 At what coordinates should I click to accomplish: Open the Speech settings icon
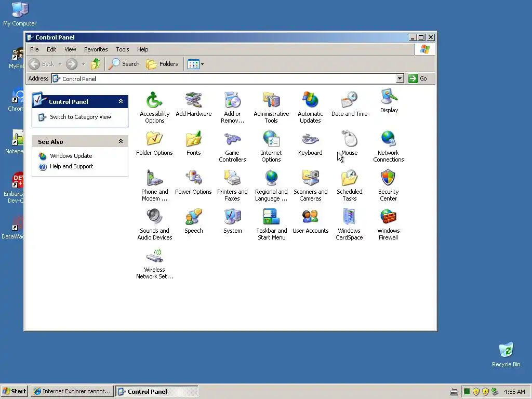pyautogui.click(x=193, y=221)
